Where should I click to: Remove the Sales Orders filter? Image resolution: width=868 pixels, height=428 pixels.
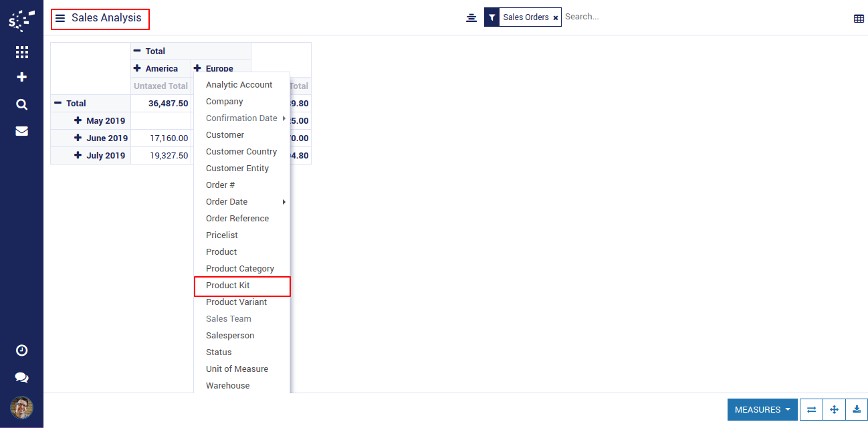coord(555,18)
